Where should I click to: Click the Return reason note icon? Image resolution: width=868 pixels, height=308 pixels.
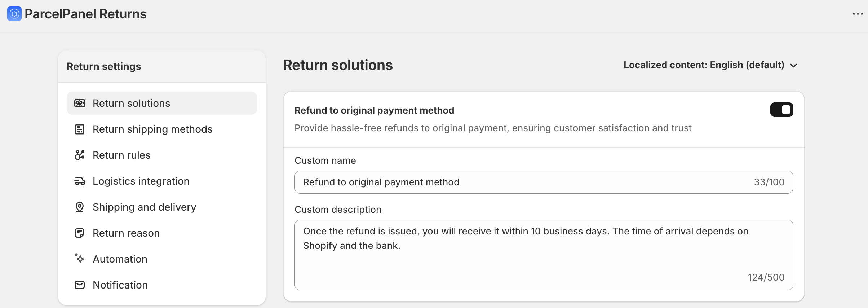point(80,233)
